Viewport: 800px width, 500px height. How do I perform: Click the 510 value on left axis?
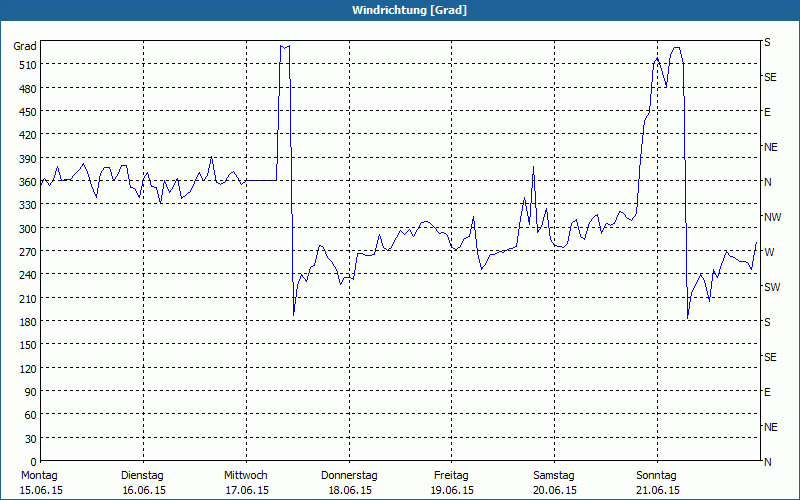pyautogui.click(x=28, y=65)
